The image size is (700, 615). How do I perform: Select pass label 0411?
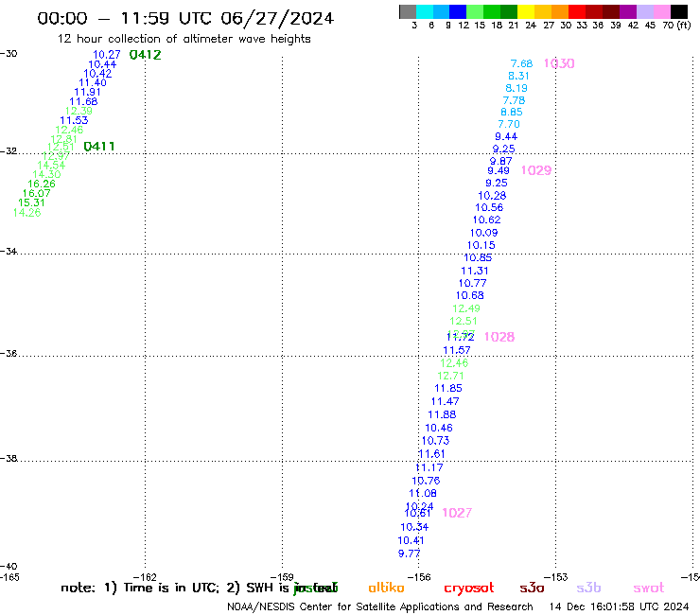(99, 146)
